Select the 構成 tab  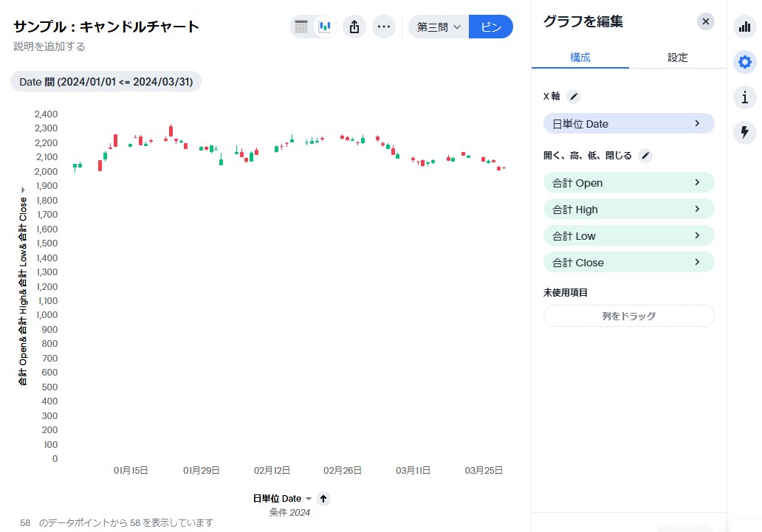(580, 58)
